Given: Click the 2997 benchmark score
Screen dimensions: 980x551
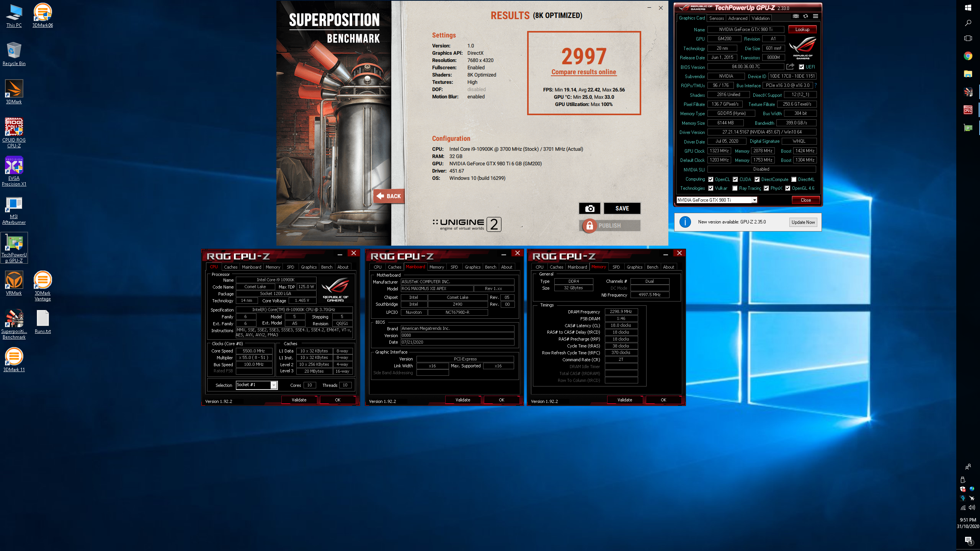Looking at the screenshot, I should (x=584, y=56).
